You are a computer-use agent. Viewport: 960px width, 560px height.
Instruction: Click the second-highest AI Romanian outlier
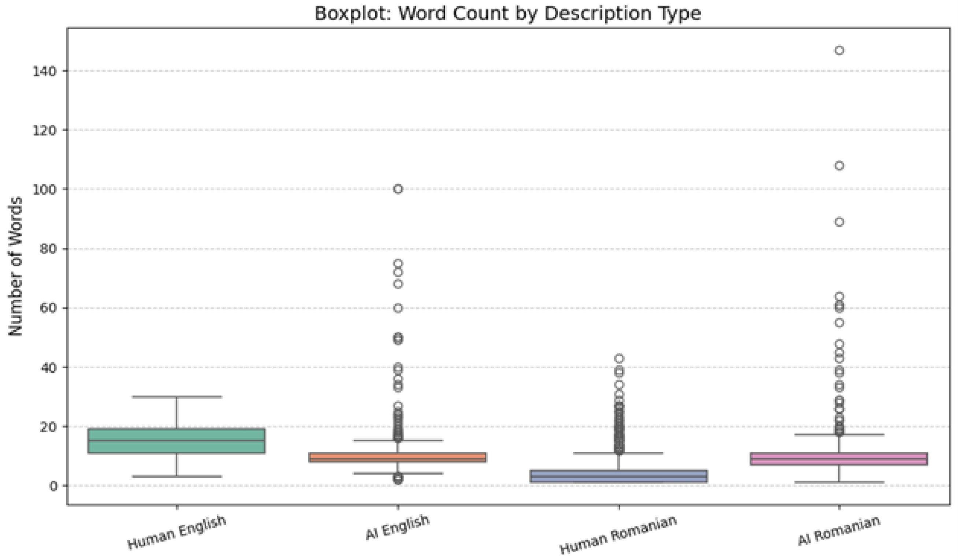(x=839, y=166)
